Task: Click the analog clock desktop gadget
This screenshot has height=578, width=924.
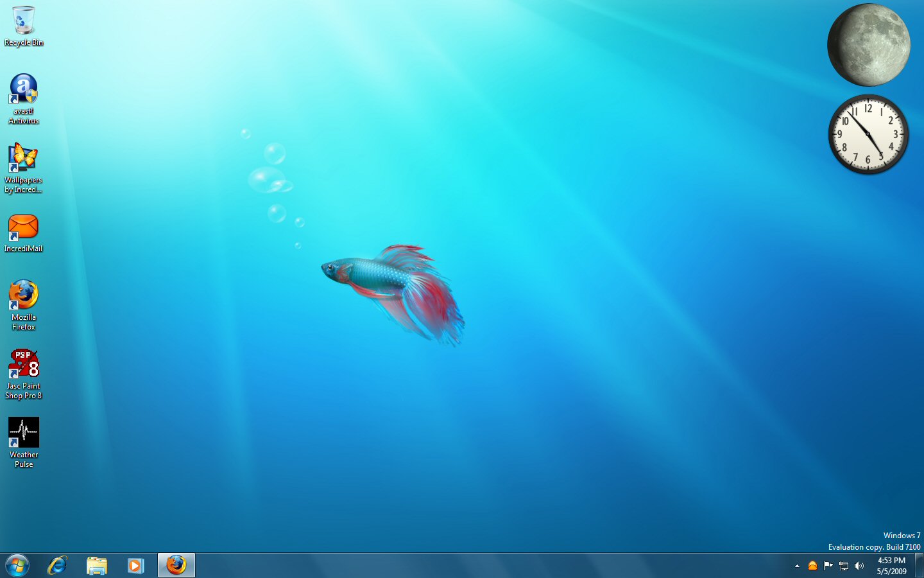Action: point(868,134)
